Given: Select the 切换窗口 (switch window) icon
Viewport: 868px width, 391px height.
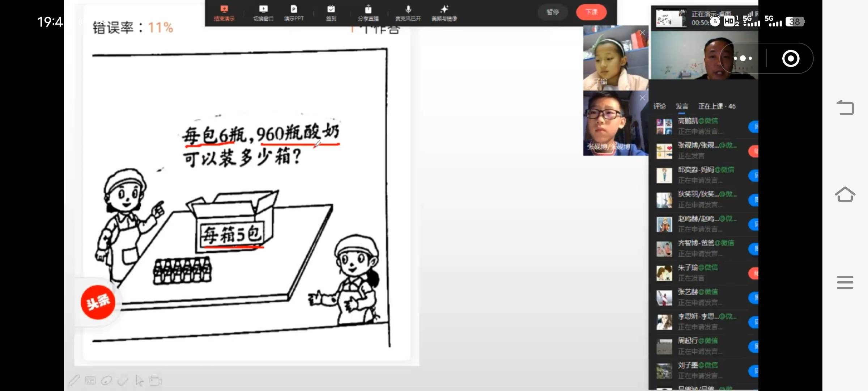Looking at the screenshot, I should (263, 13).
